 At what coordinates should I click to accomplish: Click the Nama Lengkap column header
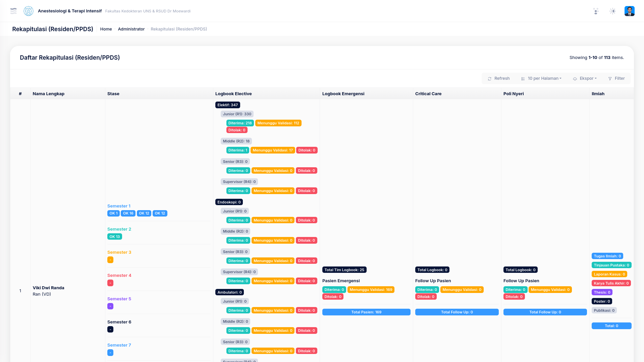[x=49, y=94]
